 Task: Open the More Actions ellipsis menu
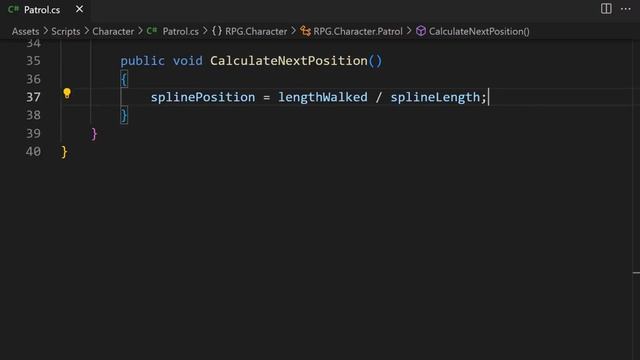click(625, 9)
